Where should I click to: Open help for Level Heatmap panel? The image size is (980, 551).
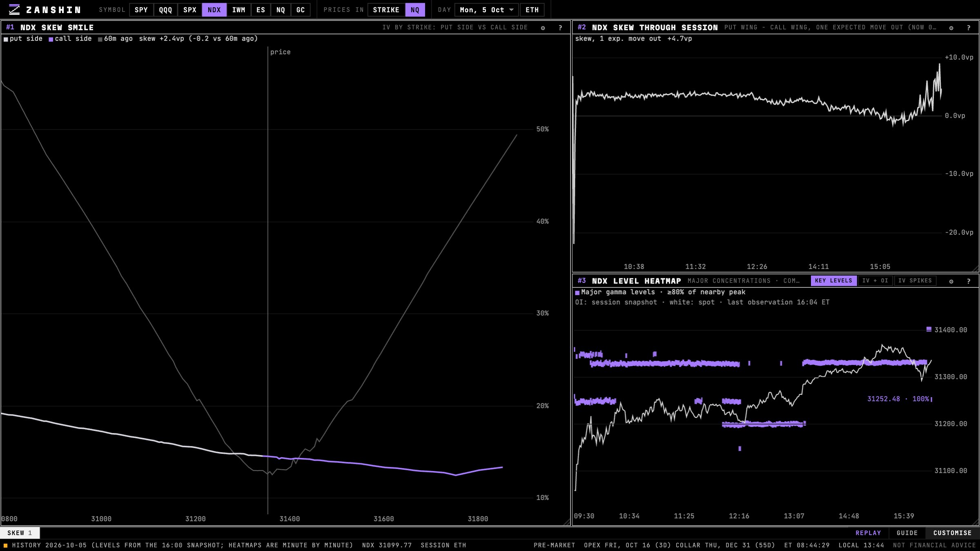[969, 281]
